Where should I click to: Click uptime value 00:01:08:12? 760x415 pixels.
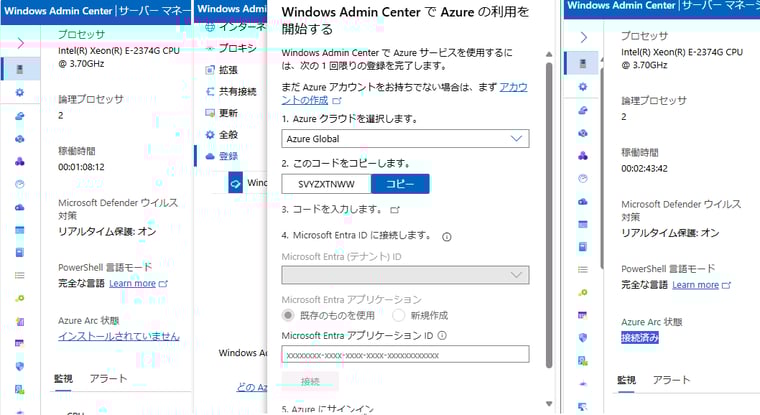pyautogui.click(x=81, y=167)
